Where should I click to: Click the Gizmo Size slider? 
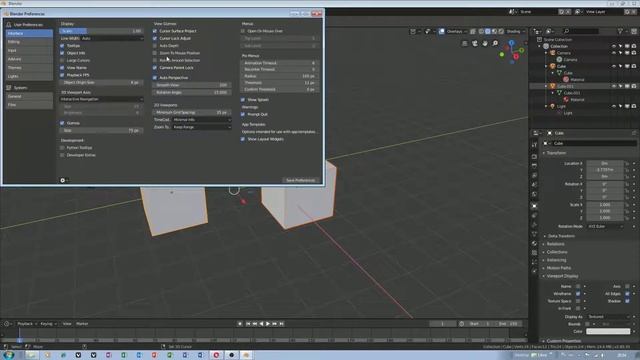click(x=101, y=130)
